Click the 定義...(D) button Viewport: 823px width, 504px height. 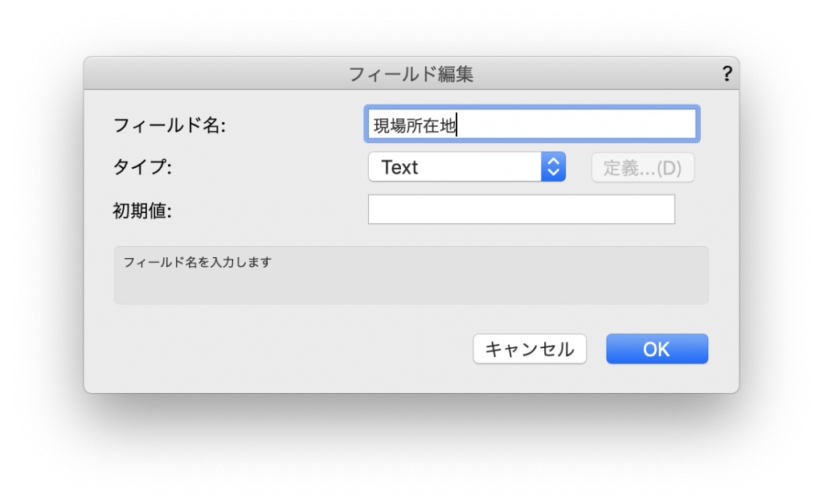pyautogui.click(x=642, y=167)
